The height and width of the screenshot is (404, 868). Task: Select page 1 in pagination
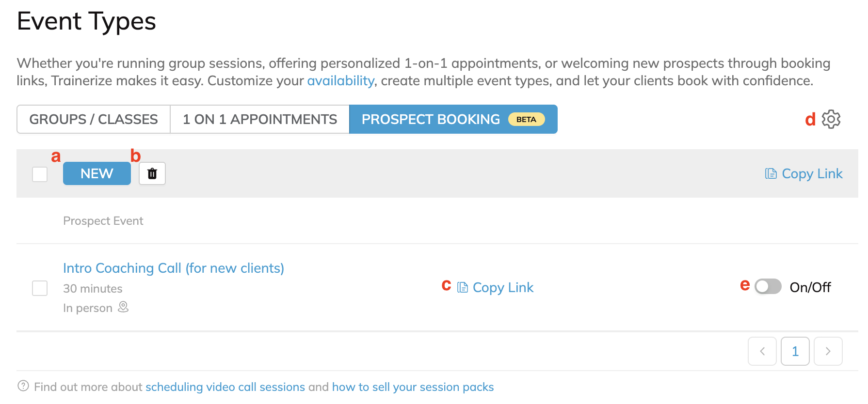click(795, 351)
